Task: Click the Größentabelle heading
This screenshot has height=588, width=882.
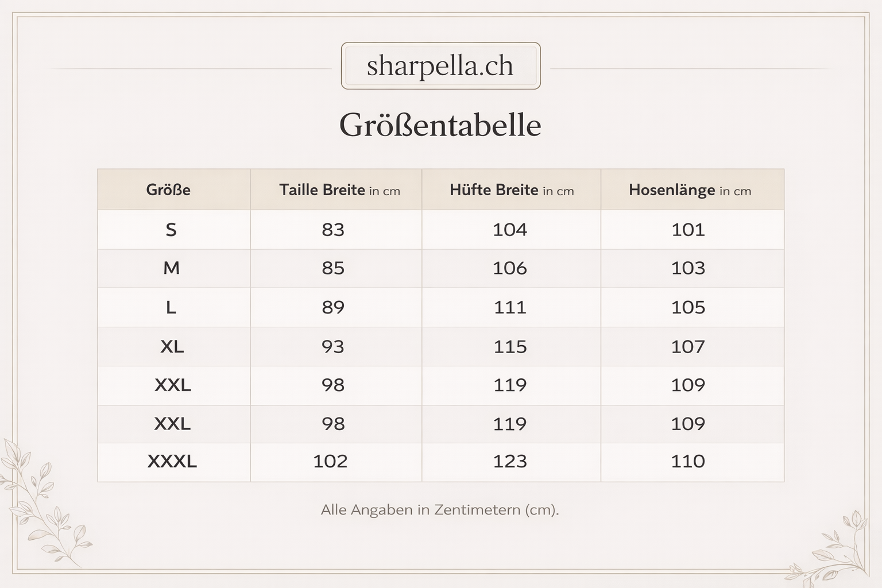Action: pyautogui.click(x=440, y=125)
